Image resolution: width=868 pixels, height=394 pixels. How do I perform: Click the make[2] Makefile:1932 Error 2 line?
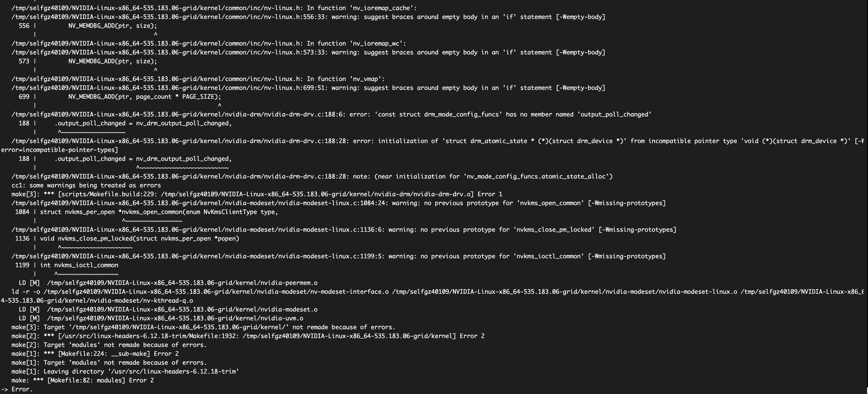[x=248, y=336]
